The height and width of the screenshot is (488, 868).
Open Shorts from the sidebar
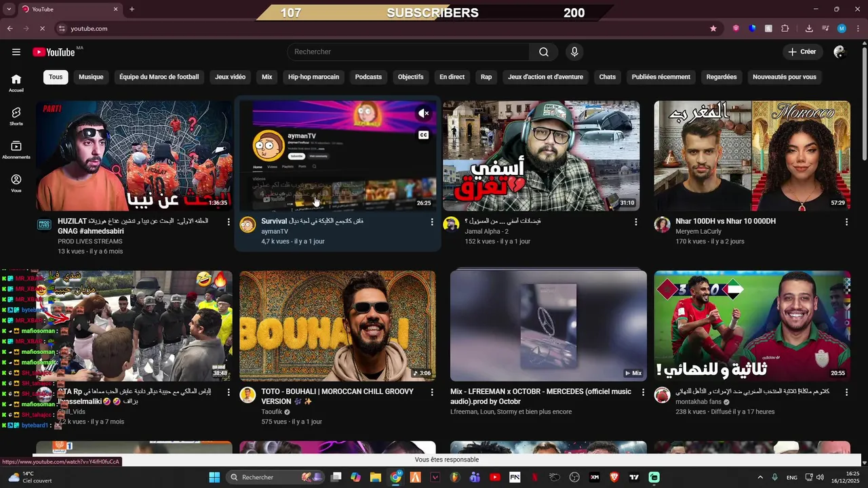point(16,117)
